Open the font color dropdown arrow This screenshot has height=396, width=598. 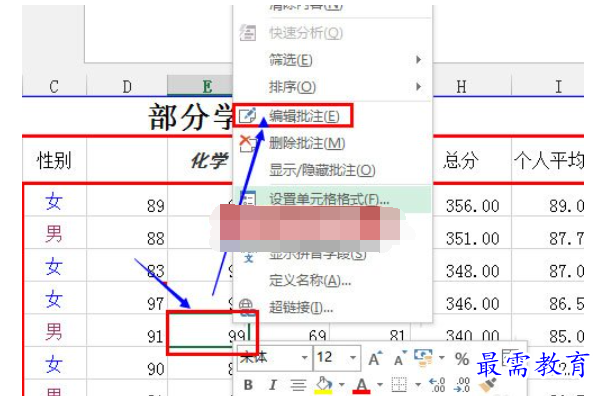click(379, 385)
